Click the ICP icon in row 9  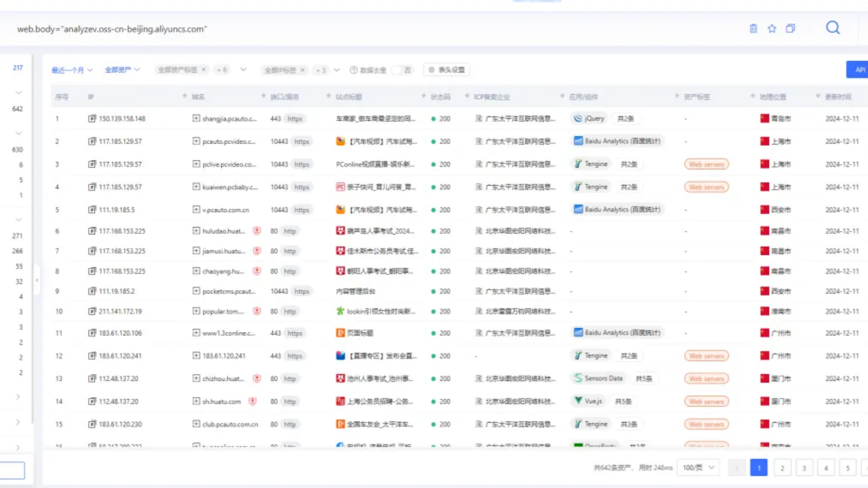[x=479, y=291]
